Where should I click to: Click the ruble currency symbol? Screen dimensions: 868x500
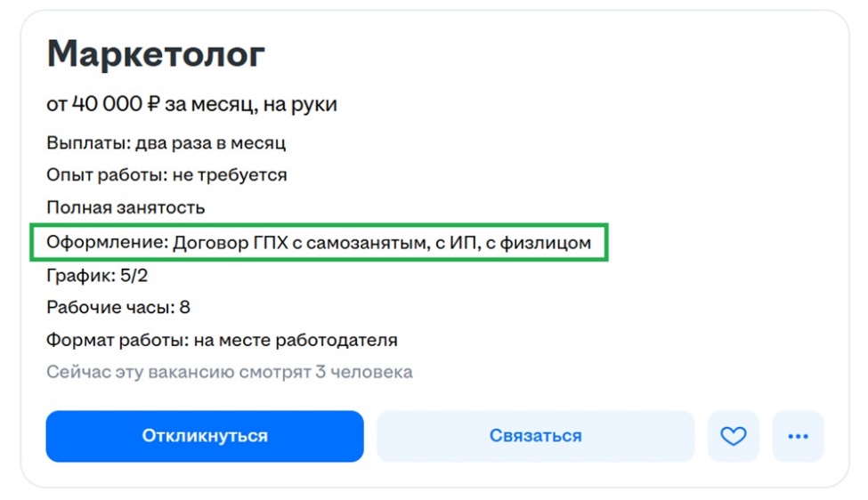point(153,104)
